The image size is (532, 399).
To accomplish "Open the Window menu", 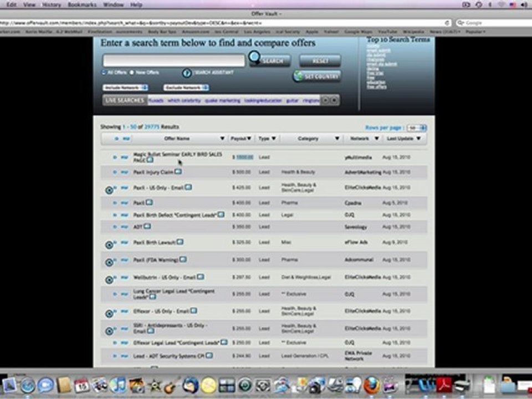I will coord(113,4).
